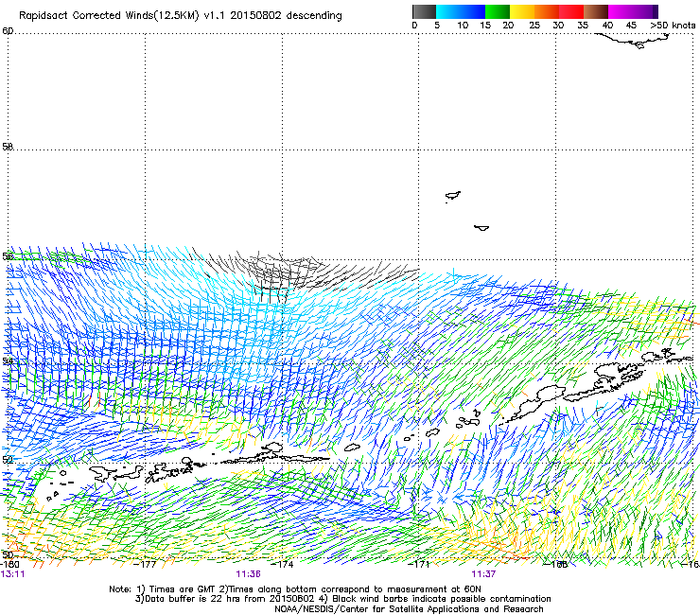Image resolution: width=700 pixels, height=615 pixels.
Task: Click the brown 35-40 knots legend segment
Action: click(x=596, y=11)
